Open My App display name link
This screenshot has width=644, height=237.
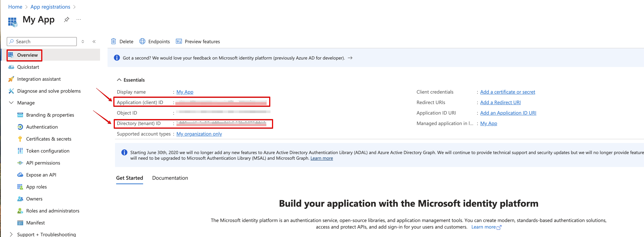185,92
